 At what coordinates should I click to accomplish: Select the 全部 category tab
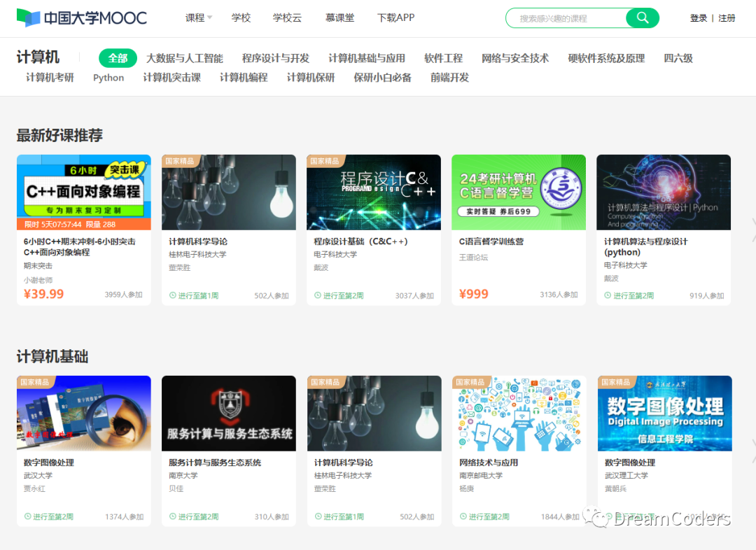[118, 58]
